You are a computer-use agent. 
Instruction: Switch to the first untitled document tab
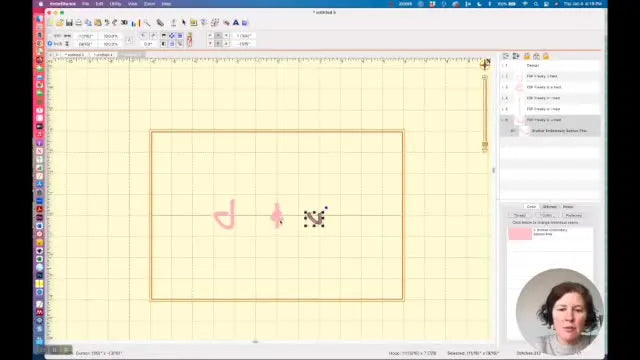[x=74, y=55]
